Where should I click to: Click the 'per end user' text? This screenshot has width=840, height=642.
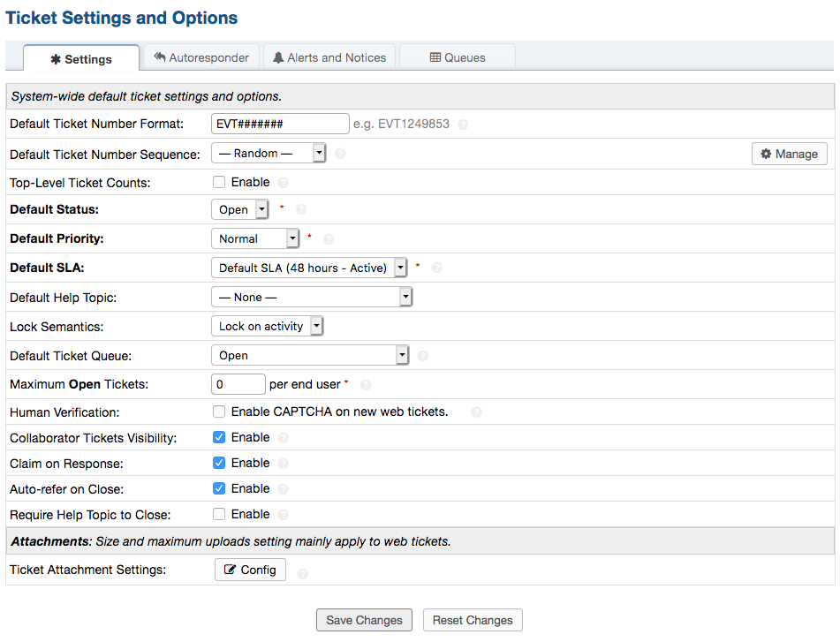pos(305,384)
